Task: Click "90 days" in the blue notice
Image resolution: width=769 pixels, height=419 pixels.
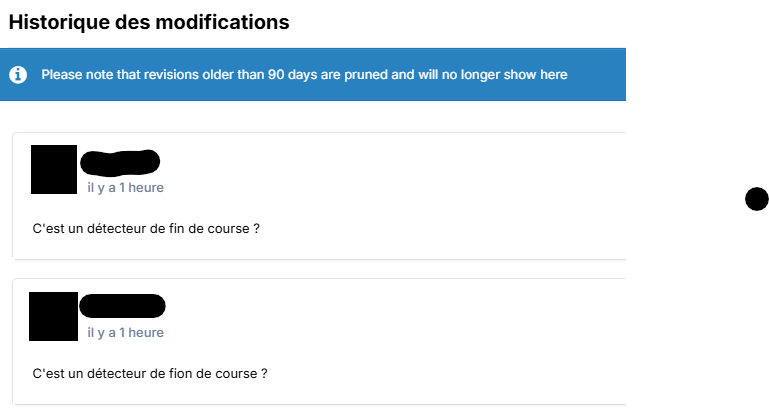Action: 293,75
